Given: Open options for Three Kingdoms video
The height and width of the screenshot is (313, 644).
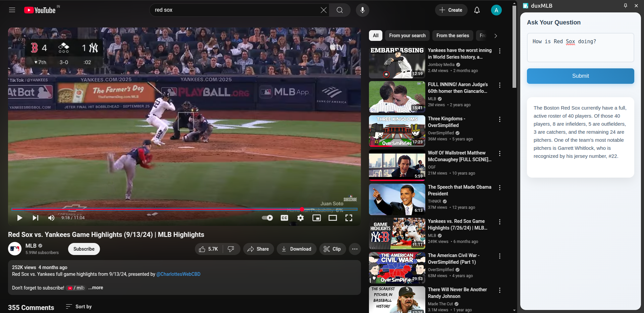Looking at the screenshot, I should tap(500, 119).
